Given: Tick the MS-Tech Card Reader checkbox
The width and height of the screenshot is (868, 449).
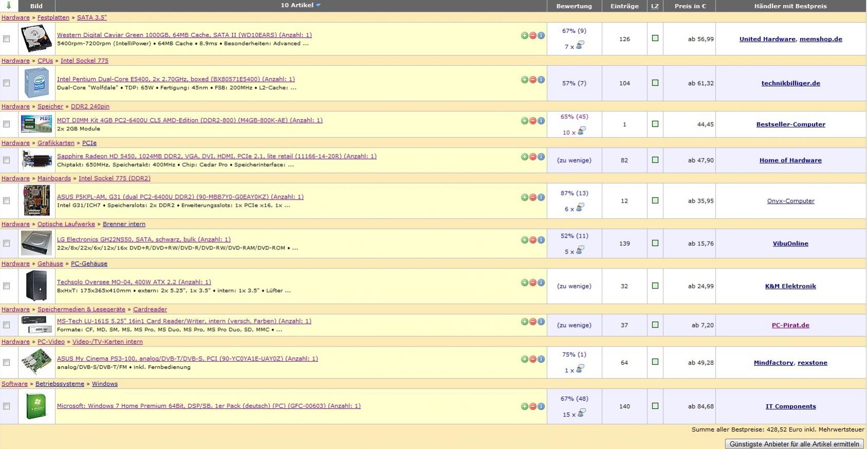Looking at the screenshot, I should (x=7, y=326).
